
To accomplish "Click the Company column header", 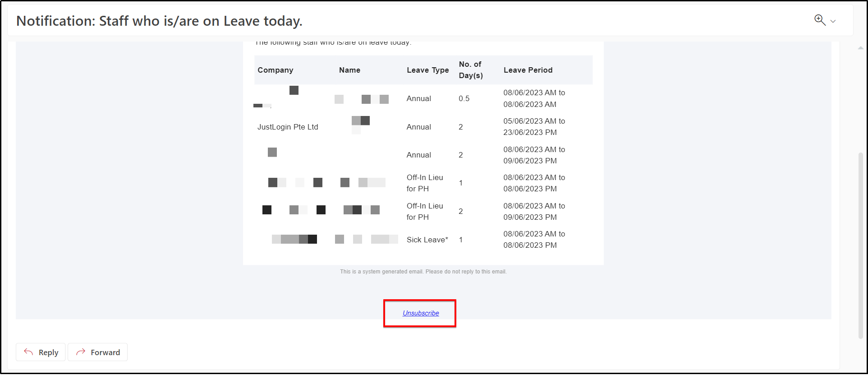I will [x=275, y=70].
